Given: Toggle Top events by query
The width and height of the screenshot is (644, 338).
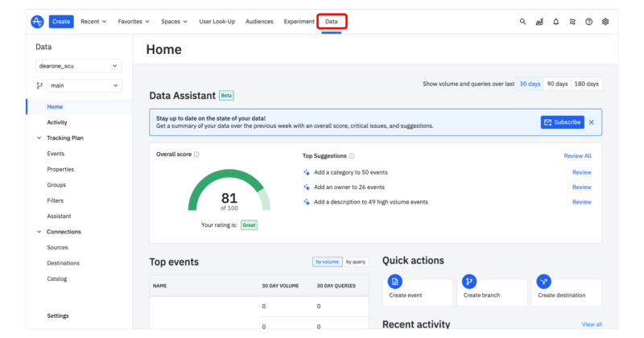Looking at the screenshot, I should coord(355,262).
